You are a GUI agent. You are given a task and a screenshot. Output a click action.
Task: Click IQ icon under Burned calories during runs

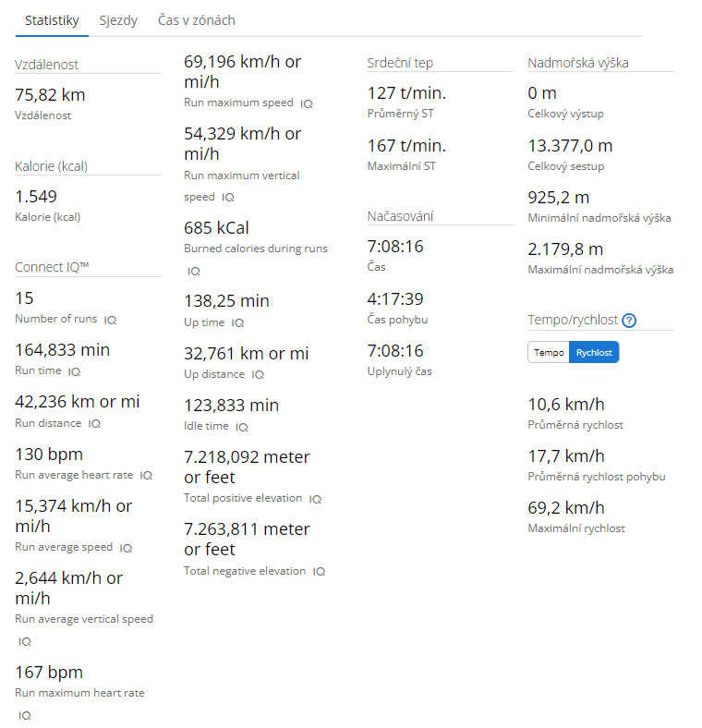coord(194,272)
